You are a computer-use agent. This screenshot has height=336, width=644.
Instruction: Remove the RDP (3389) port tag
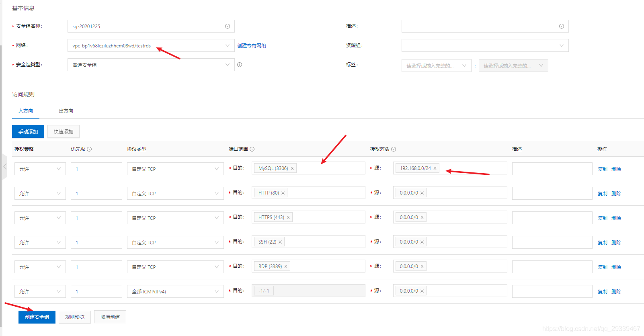tap(286, 266)
